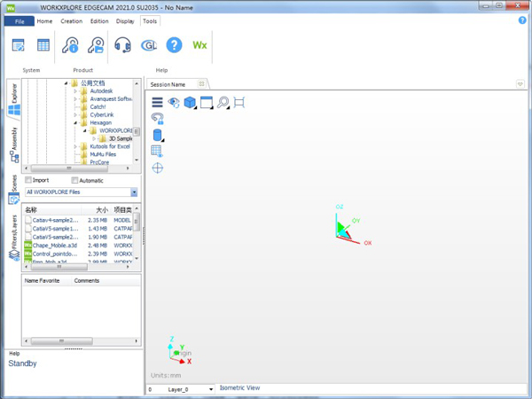
Task: Click the blue cylinder shading icon
Action: pyautogui.click(x=158, y=136)
